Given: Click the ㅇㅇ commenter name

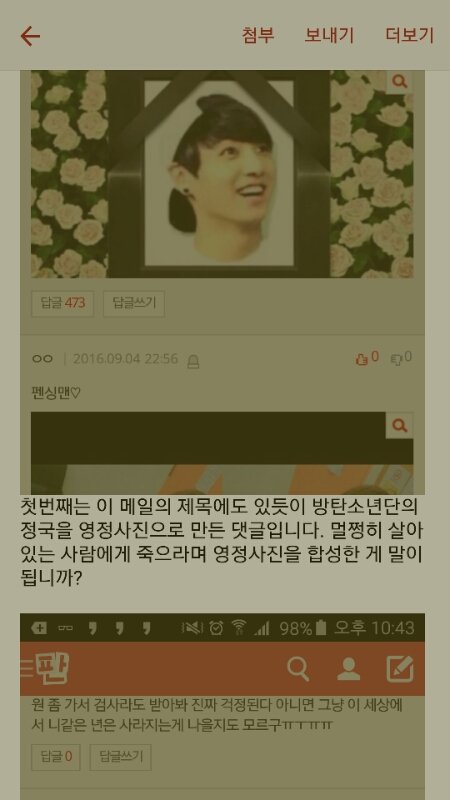Looking at the screenshot, I should [x=42, y=359].
